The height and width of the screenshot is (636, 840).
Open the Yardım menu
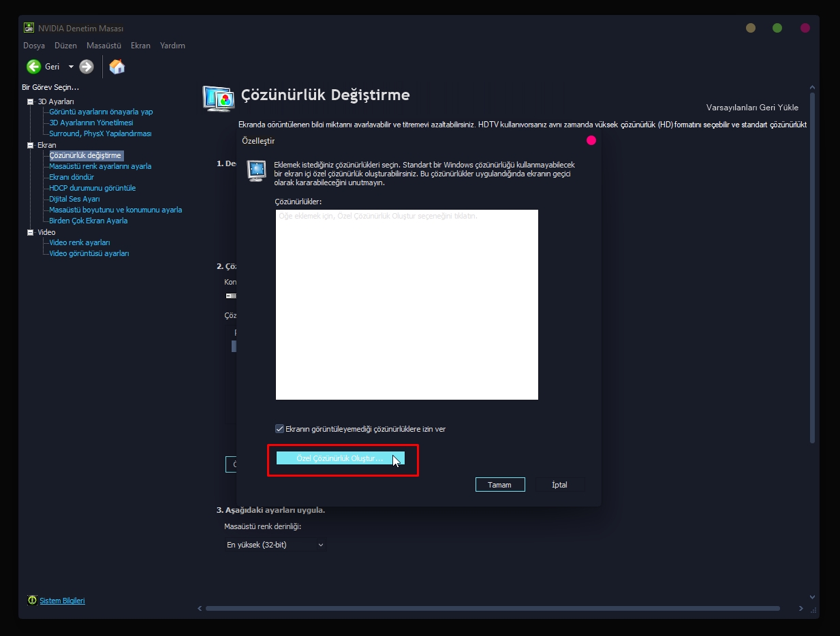point(172,46)
